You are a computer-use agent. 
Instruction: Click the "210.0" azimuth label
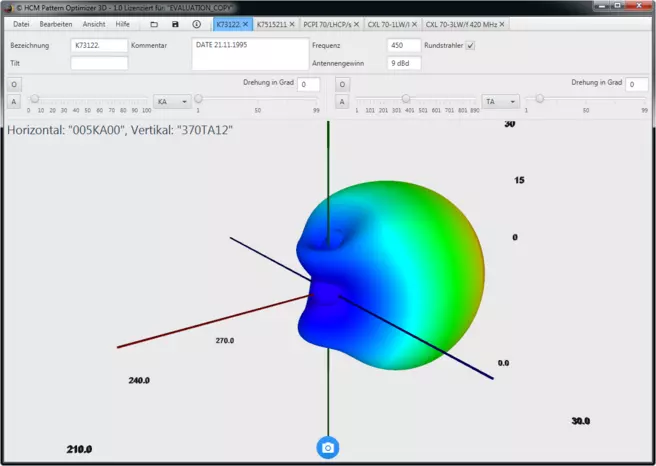(79, 449)
